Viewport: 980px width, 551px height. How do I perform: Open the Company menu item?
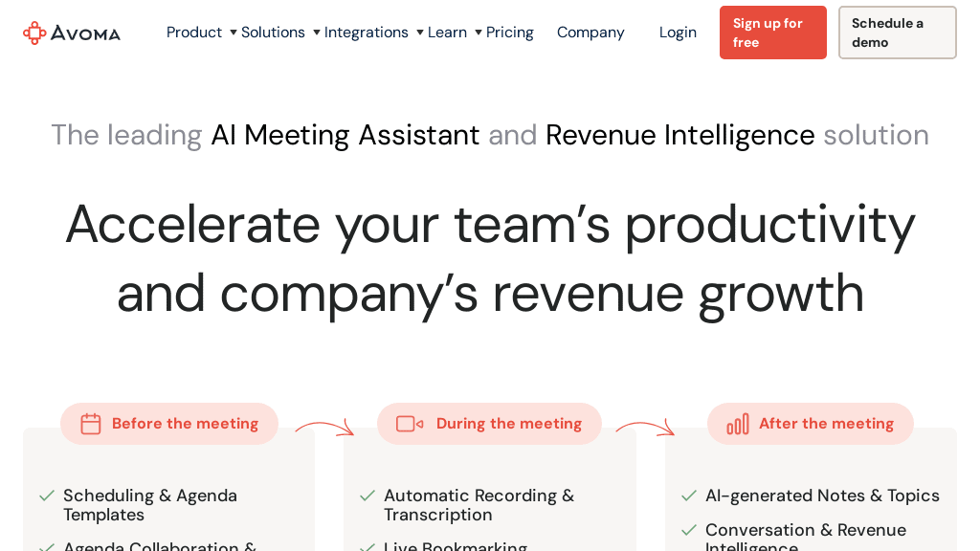pos(590,32)
